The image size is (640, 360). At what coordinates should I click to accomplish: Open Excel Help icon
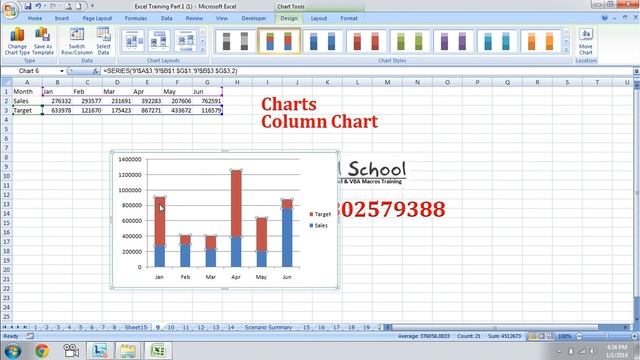point(604,18)
